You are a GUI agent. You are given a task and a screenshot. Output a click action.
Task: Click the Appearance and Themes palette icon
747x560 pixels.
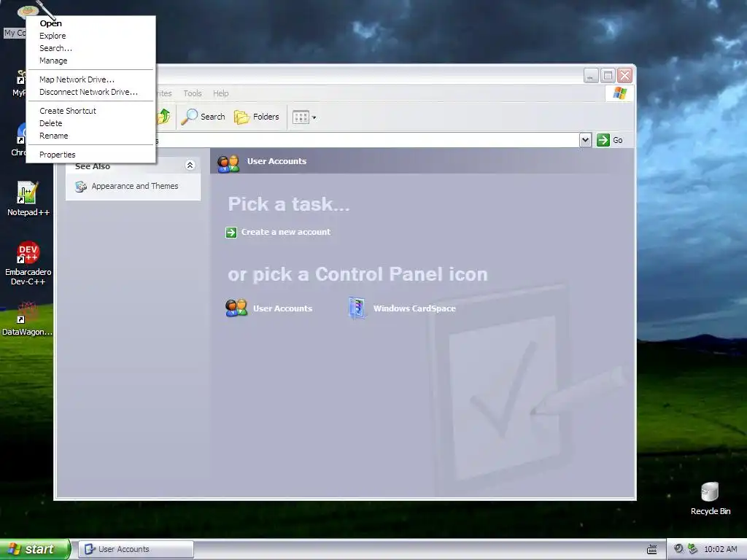tap(80, 187)
